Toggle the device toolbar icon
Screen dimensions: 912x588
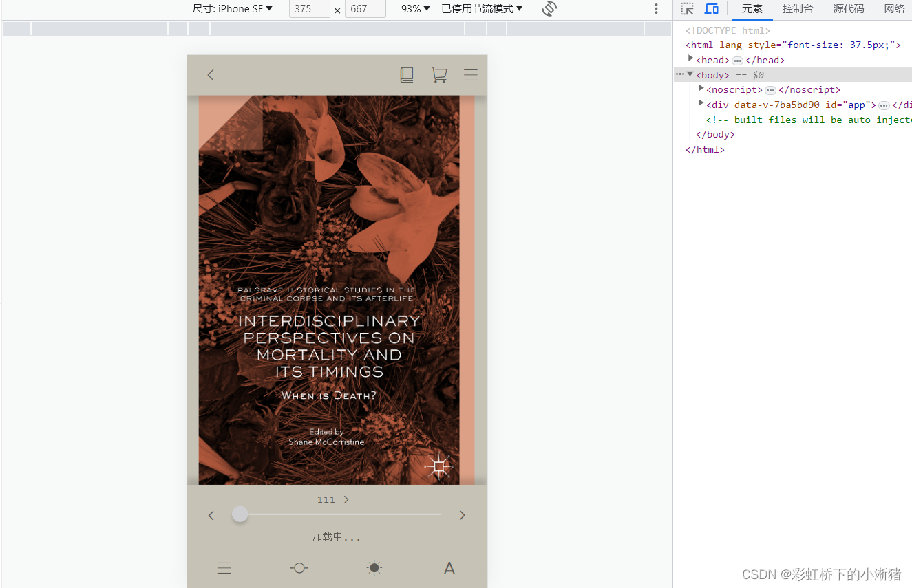pyautogui.click(x=712, y=9)
